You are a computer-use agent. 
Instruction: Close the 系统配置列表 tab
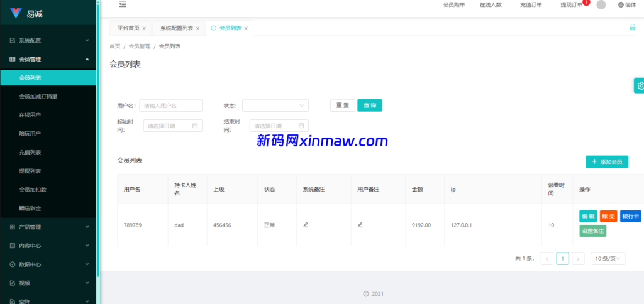[x=197, y=28]
